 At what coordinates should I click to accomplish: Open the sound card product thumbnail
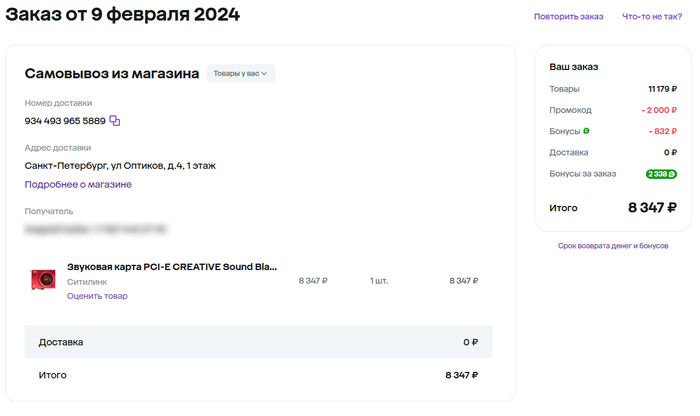click(43, 281)
